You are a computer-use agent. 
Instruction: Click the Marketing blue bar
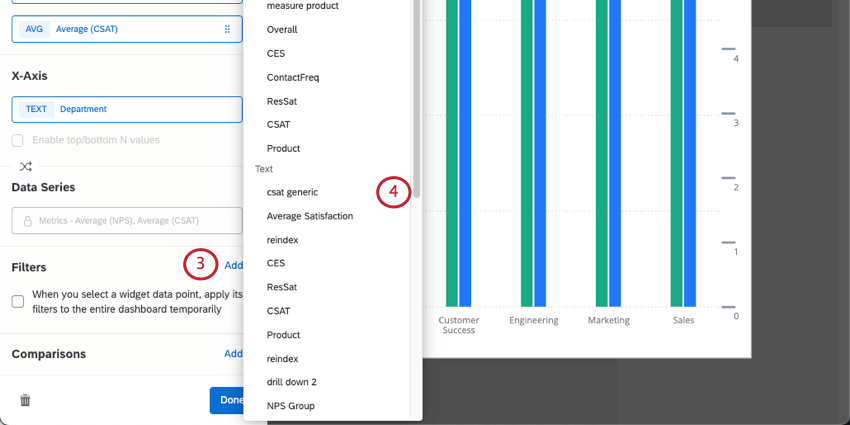(x=615, y=153)
